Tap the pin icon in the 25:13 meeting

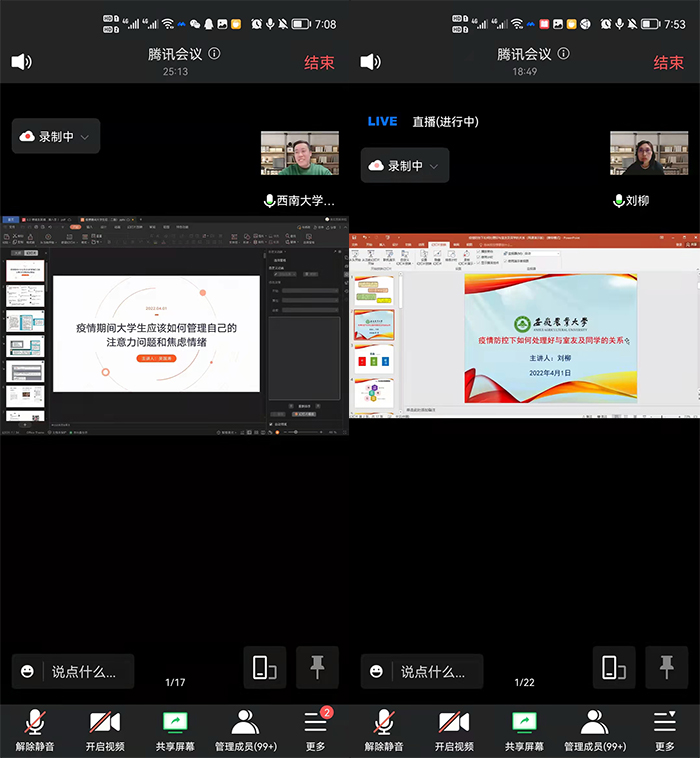(317, 667)
